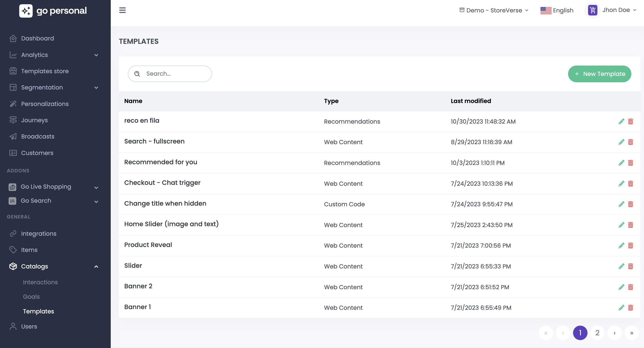This screenshot has width=644, height=348.
Task: Click the template Search field
Action: pyautogui.click(x=175, y=74)
